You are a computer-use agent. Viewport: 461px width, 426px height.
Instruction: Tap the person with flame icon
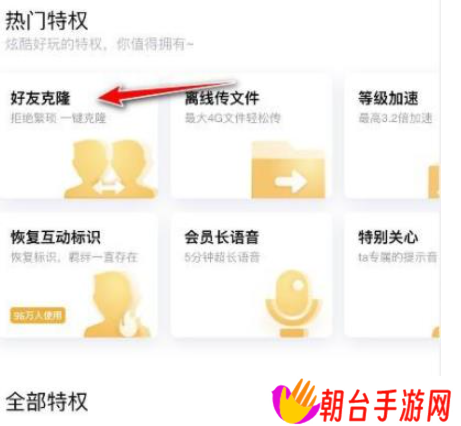(116, 305)
